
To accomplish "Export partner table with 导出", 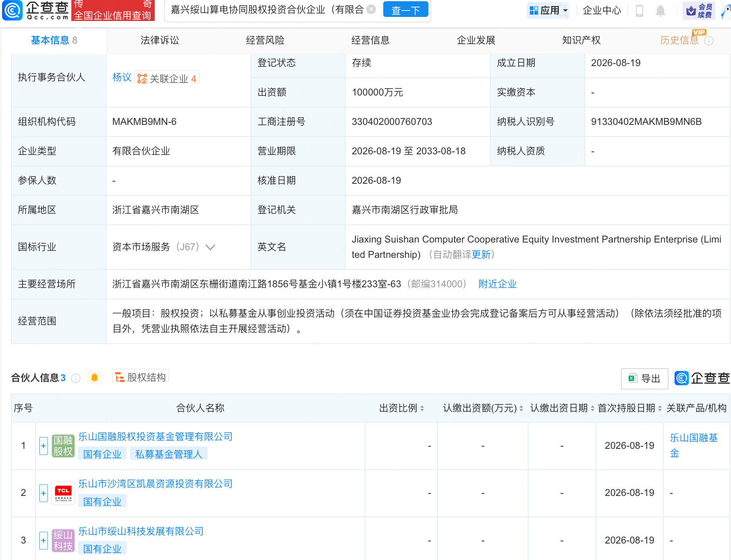I will pos(644,379).
